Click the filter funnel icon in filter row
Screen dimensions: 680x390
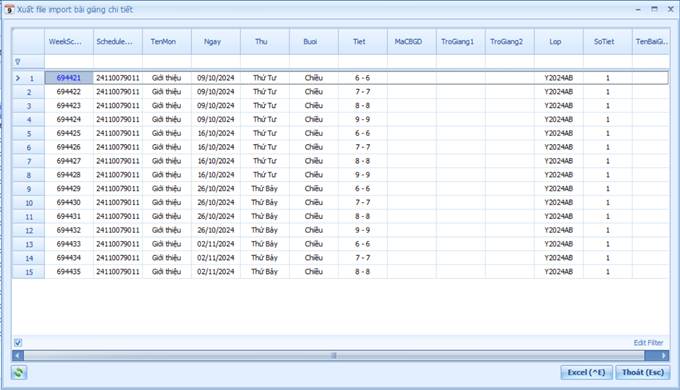(18, 62)
